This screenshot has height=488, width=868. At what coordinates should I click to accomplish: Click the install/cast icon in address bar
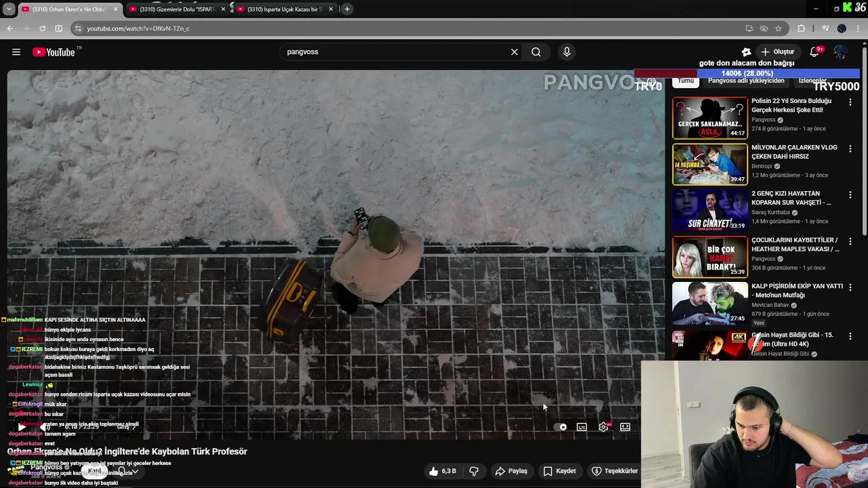749,28
